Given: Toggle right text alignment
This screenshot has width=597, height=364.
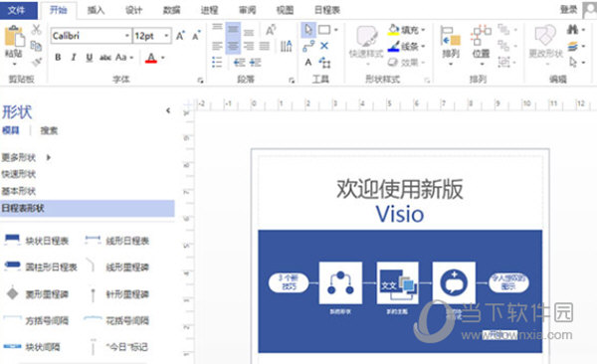Looking at the screenshot, I should tap(248, 47).
